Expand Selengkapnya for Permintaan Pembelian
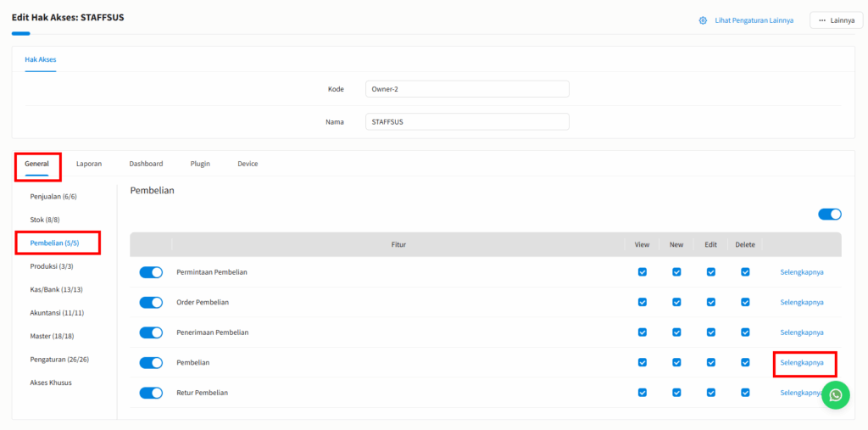This screenshot has width=868, height=430. pyautogui.click(x=802, y=272)
